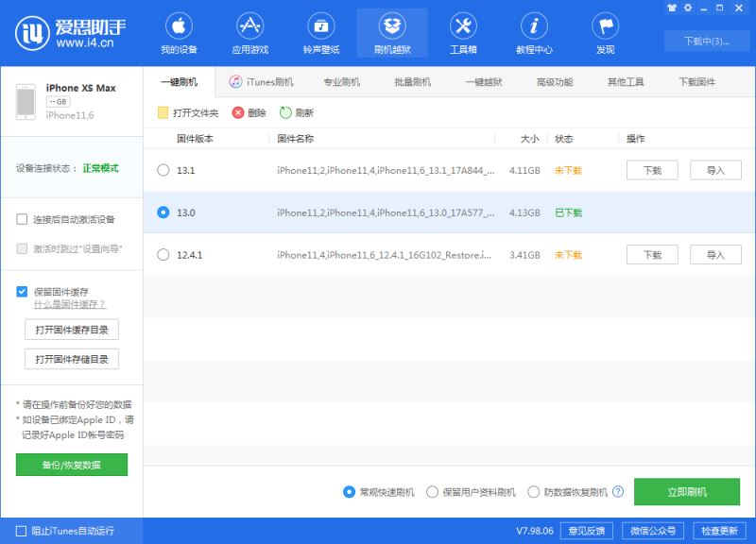Click the --GB storage capacity badge
Screen dimensions: 756x544
[x=58, y=102]
